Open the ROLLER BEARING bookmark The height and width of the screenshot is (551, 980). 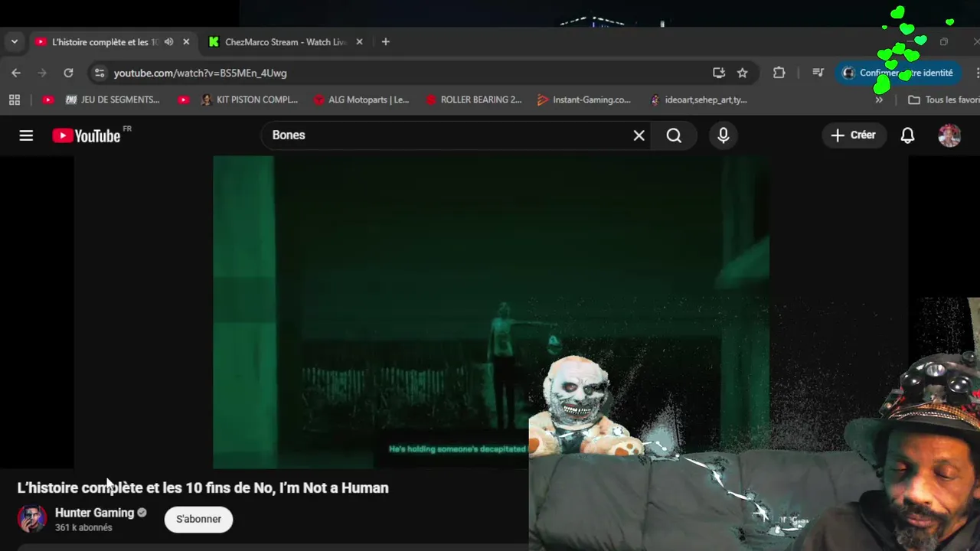coord(474,99)
